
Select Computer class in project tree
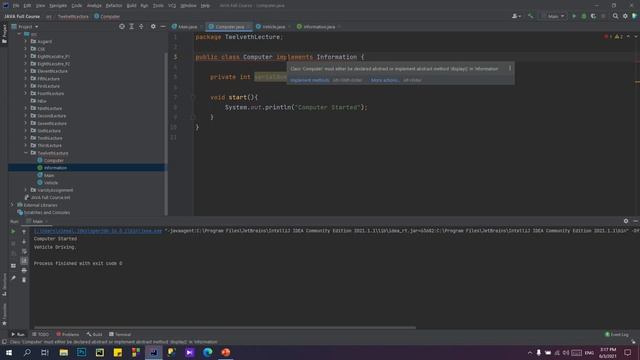53,160
